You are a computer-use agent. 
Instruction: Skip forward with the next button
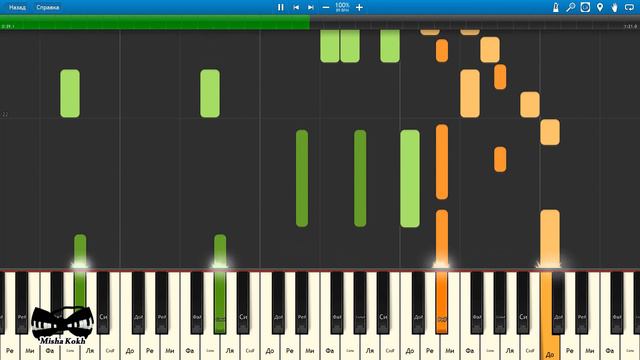click(x=311, y=7)
